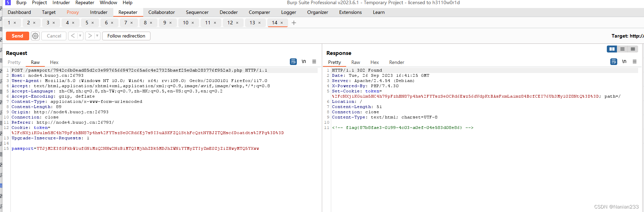Viewport: 644px width, 212px height.
Task: Close Repeater tab 11
Action: click(215, 23)
